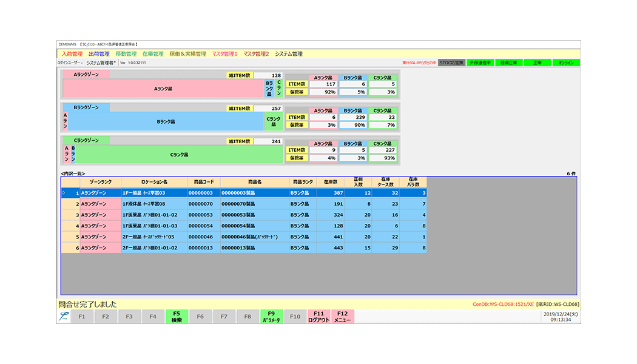Click the F3 function key button

[x=129, y=317]
